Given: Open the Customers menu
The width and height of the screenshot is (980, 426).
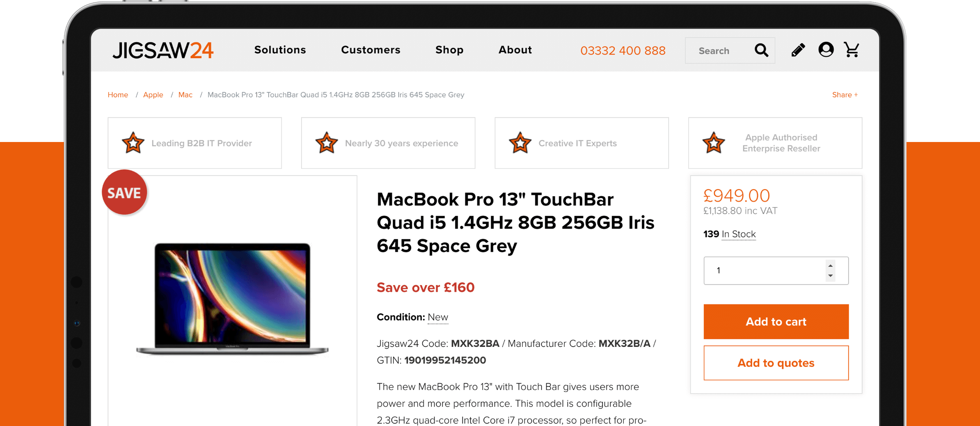Looking at the screenshot, I should point(371,50).
